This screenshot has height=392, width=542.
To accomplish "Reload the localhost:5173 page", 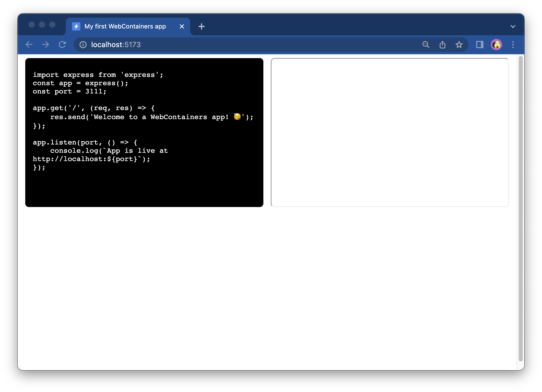I will coord(62,45).
